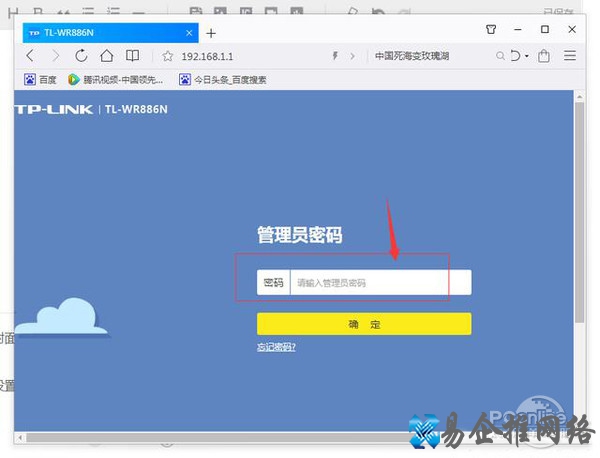Reload the page with the refresh icon
The height and width of the screenshot is (458, 600).
pyautogui.click(x=81, y=56)
